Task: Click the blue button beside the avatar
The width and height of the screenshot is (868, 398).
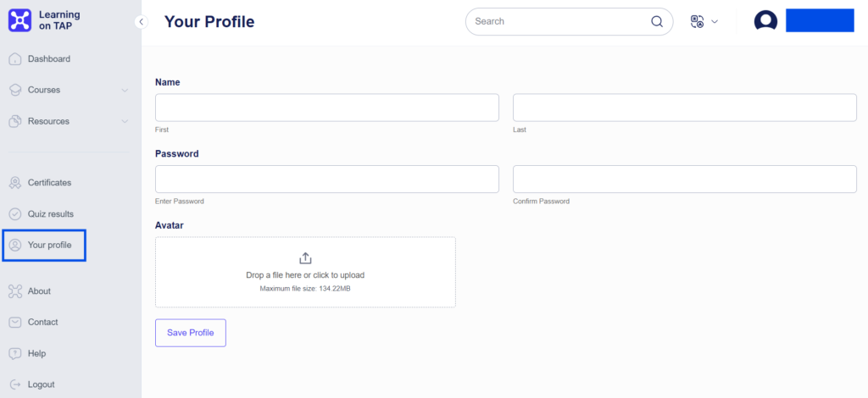Action: point(819,21)
